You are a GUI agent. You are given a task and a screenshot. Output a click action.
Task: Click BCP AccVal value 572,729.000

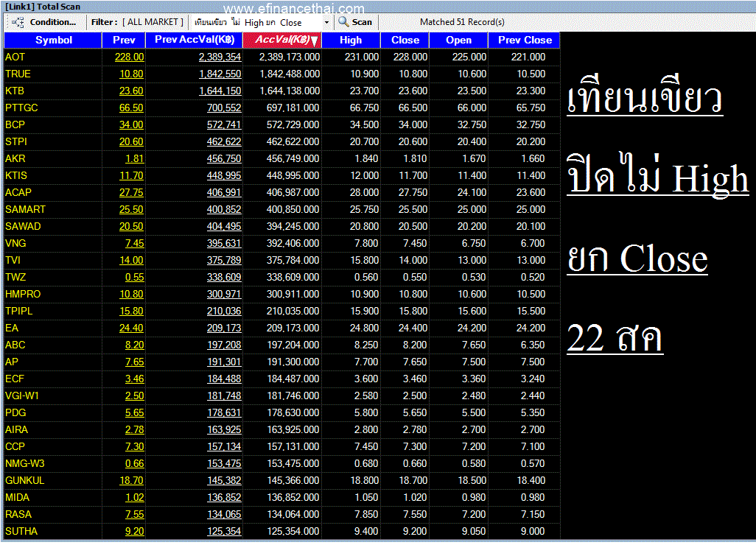(293, 124)
